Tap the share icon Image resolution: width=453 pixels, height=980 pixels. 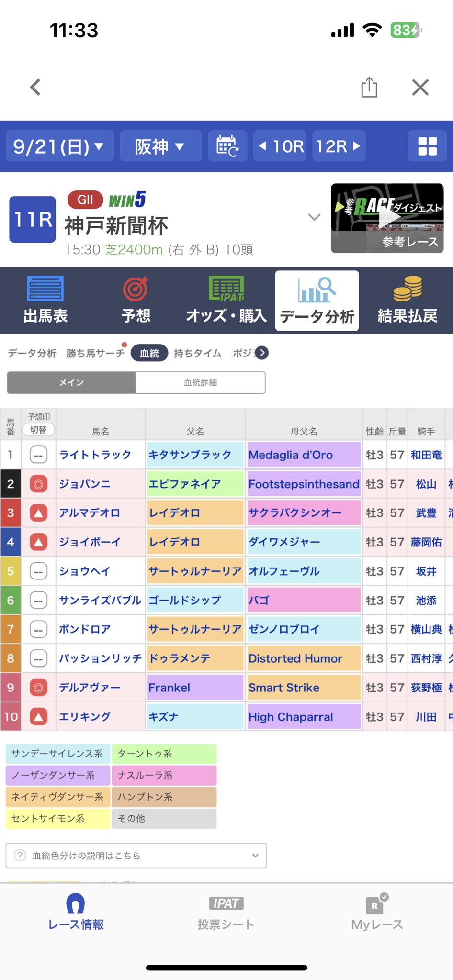[x=369, y=87]
